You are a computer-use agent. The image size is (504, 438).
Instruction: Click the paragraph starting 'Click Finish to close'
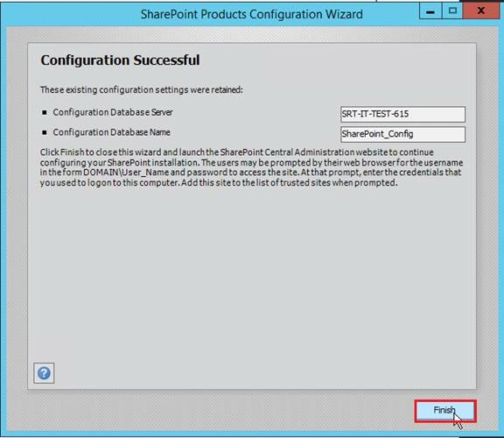tap(251, 167)
